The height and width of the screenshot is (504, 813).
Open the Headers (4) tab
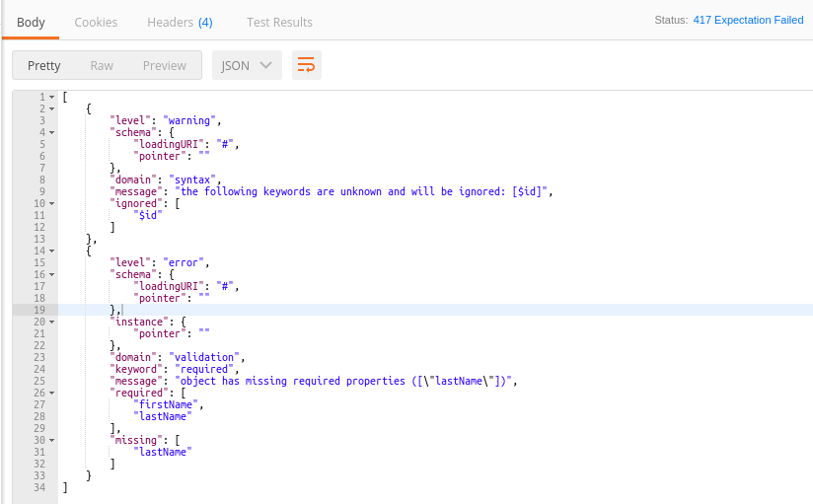click(x=180, y=23)
